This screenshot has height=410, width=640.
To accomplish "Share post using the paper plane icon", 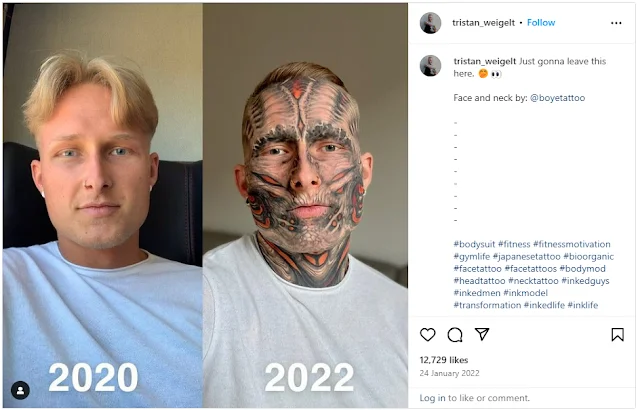I will pyautogui.click(x=482, y=334).
